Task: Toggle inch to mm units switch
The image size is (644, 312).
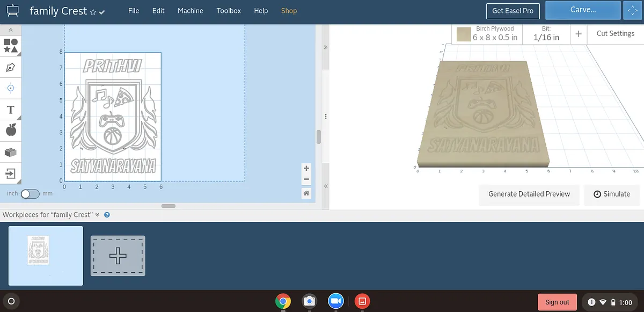Action: (30, 193)
